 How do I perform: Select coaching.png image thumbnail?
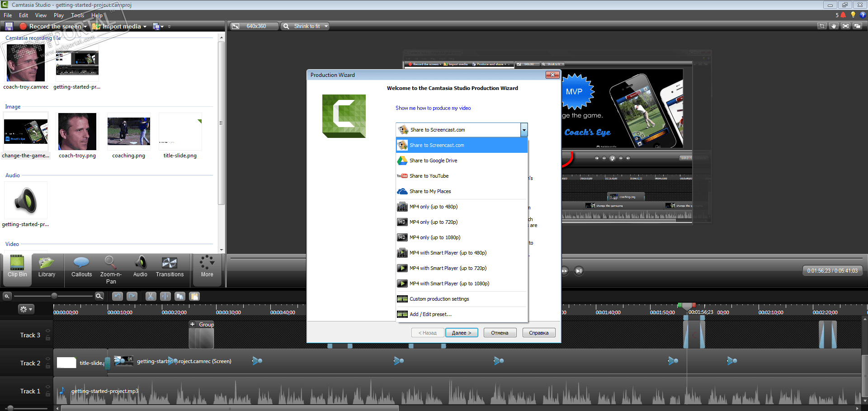(129, 132)
